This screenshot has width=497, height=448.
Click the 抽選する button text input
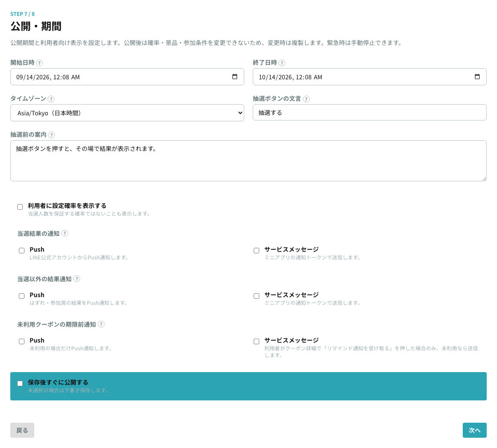(x=370, y=113)
